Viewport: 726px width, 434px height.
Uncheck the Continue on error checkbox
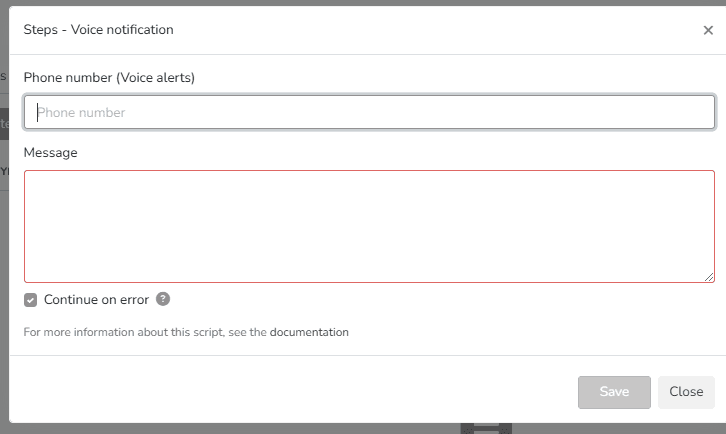[x=31, y=300]
